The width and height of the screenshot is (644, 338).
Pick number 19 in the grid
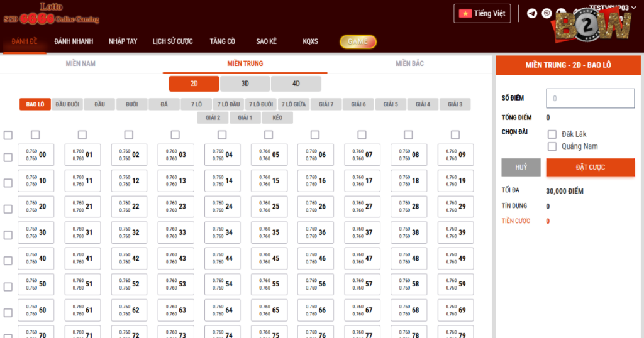455,181
